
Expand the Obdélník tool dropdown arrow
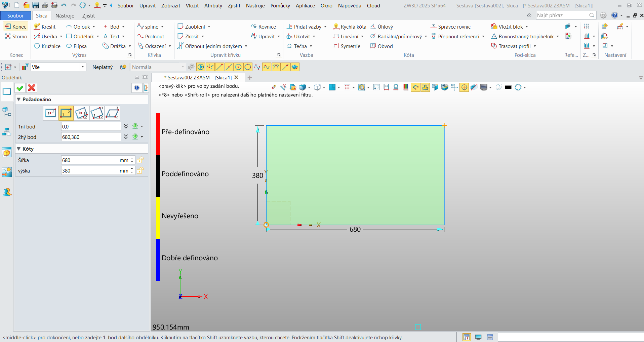(98, 36)
